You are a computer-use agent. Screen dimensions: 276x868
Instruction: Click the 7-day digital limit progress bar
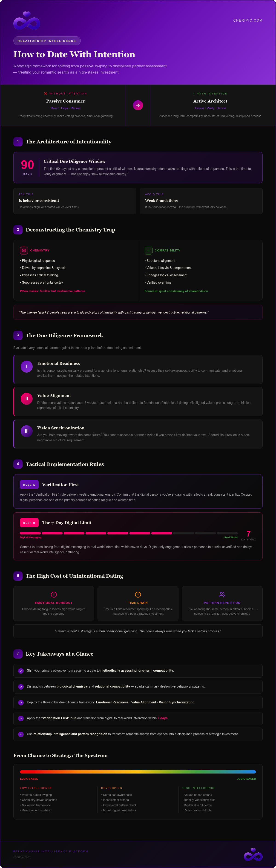(129, 533)
